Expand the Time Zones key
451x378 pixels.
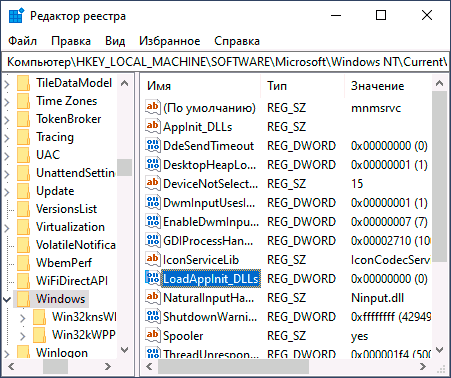[7, 102]
